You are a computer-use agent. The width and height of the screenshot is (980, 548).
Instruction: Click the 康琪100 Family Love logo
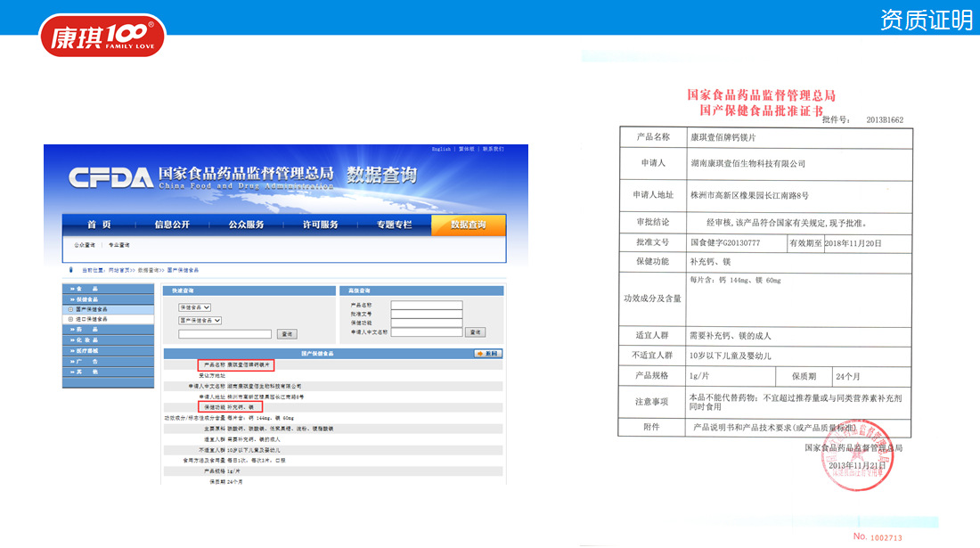(x=102, y=36)
